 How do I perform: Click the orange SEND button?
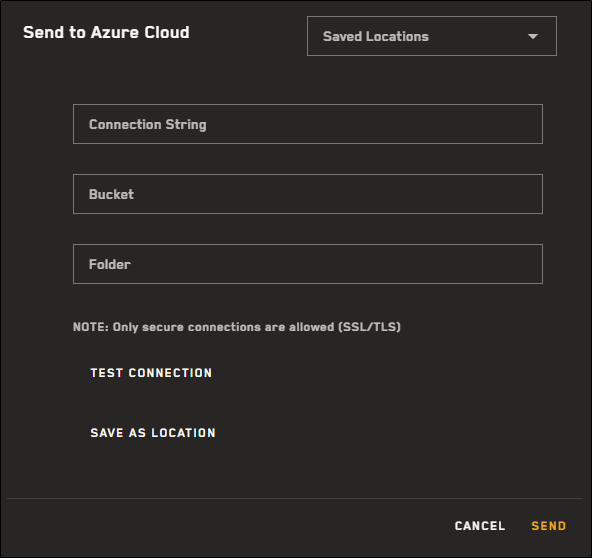click(549, 526)
